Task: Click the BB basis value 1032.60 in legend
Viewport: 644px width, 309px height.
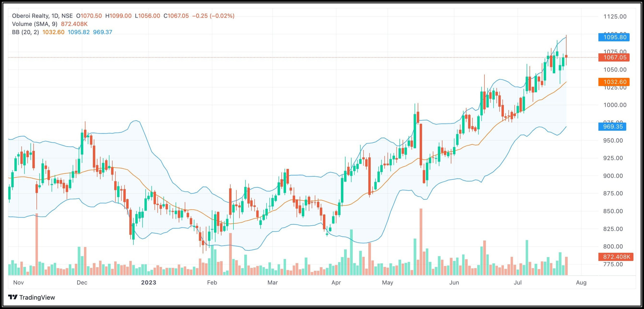Action: (53, 32)
